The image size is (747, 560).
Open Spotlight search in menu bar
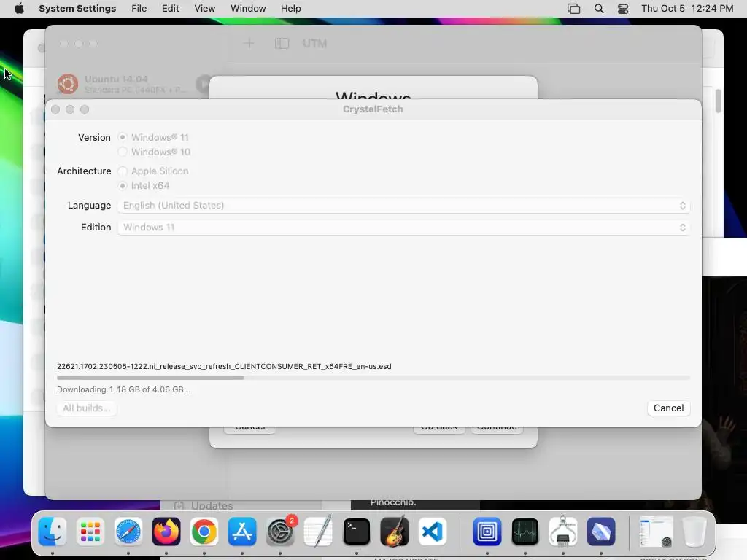599,9
